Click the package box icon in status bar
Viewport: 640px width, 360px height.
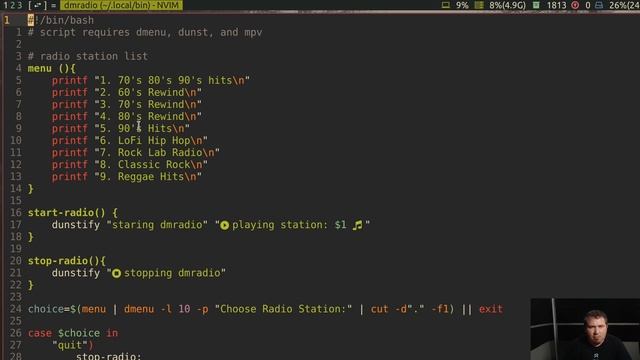(536, 5)
